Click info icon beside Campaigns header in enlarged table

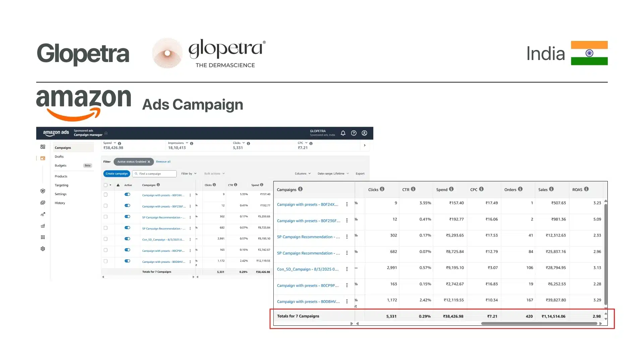tap(300, 189)
